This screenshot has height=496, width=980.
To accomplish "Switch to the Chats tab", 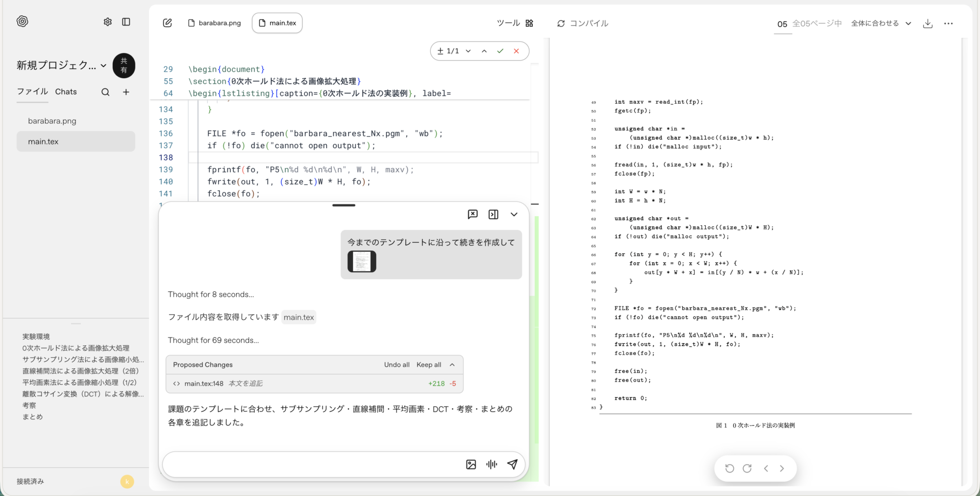I will pos(66,91).
